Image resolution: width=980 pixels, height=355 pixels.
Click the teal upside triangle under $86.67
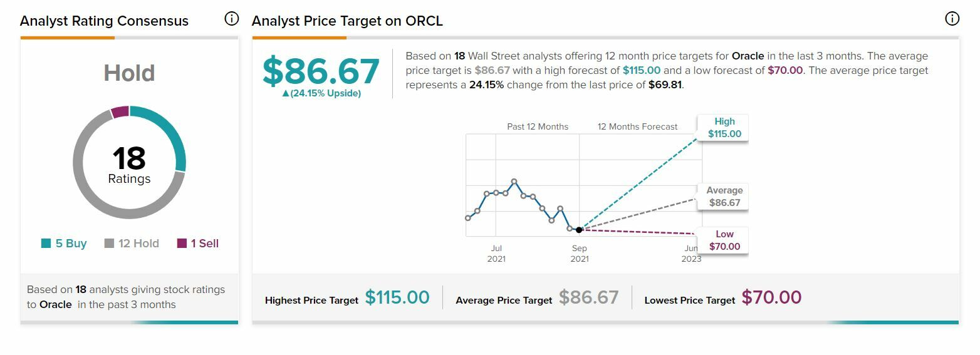tap(286, 94)
